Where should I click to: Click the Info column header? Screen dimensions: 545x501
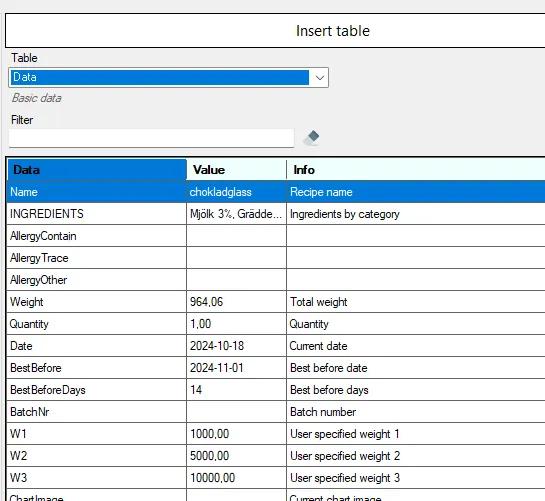tap(416, 170)
